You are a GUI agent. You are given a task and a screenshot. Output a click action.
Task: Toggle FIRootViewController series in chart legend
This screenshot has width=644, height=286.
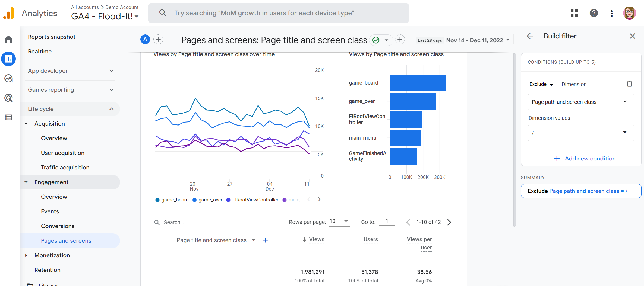click(x=252, y=200)
